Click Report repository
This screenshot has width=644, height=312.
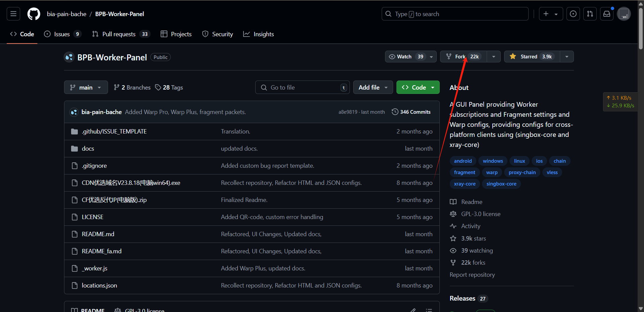[472, 275]
